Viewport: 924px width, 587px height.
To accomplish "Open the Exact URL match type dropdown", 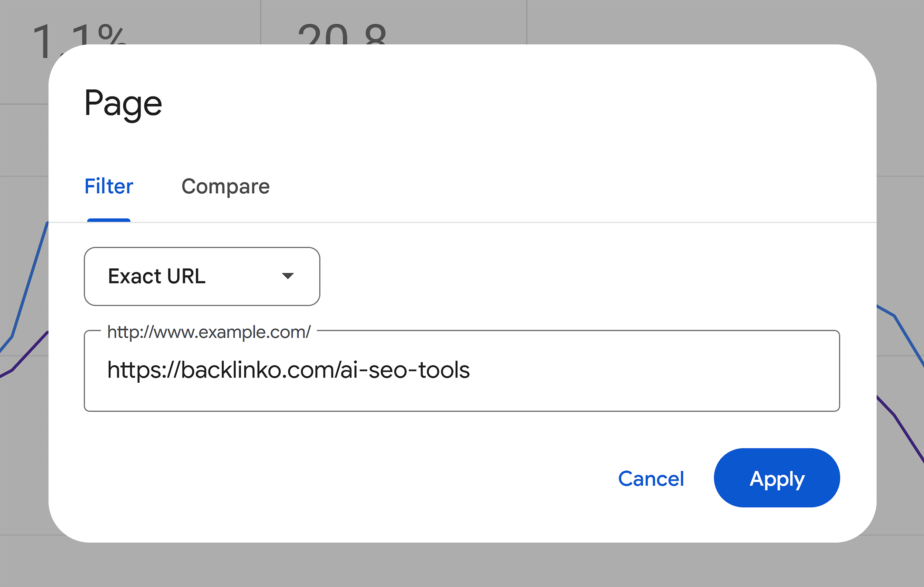I will tap(201, 276).
